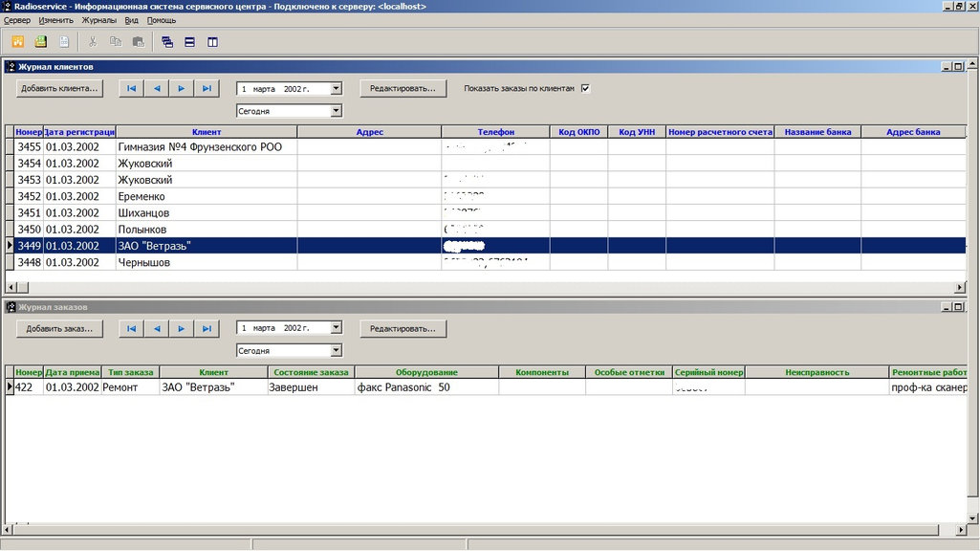Click the vertical tile windows icon

pos(211,41)
